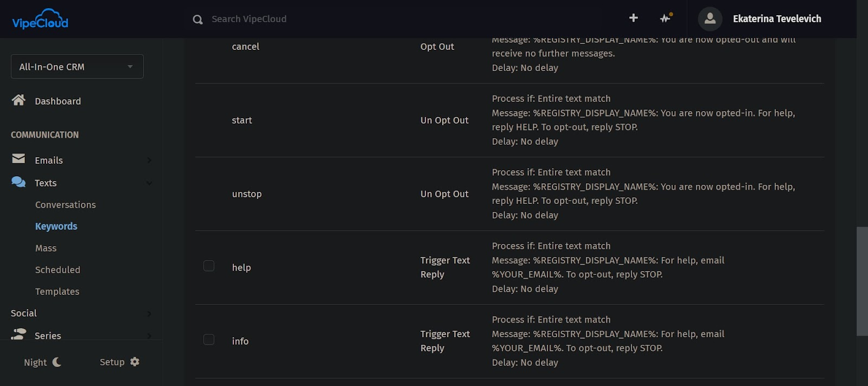Open Setup with gear icon
868x386 pixels.
point(119,362)
